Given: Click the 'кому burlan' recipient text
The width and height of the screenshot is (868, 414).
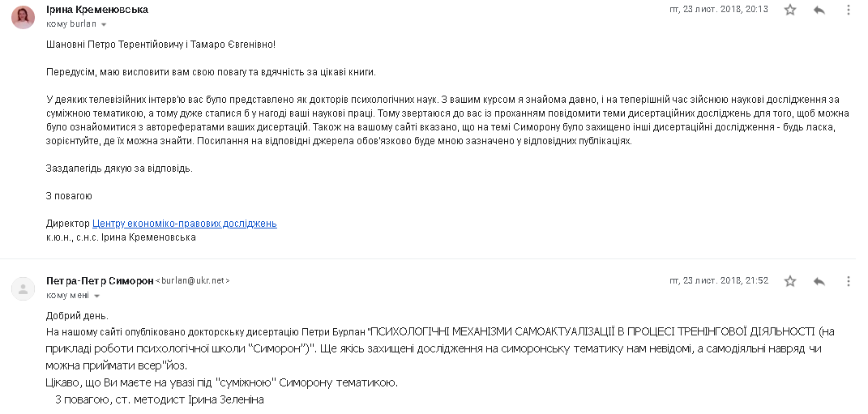Looking at the screenshot, I should [71, 23].
